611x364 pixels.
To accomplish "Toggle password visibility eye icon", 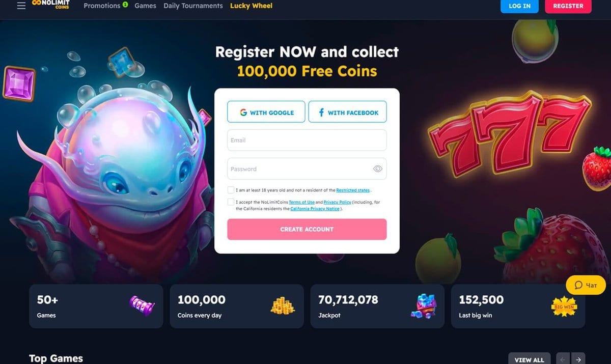I will (x=377, y=169).
